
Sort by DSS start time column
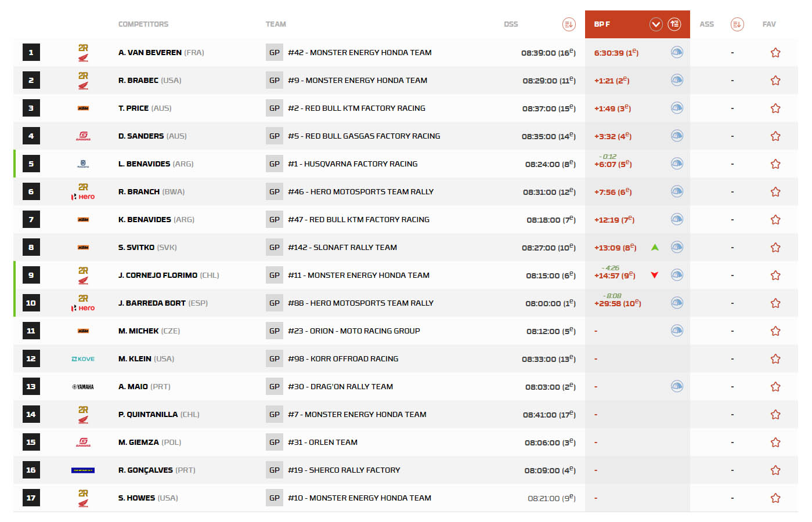pyautogui.click(x=568, y=24)
